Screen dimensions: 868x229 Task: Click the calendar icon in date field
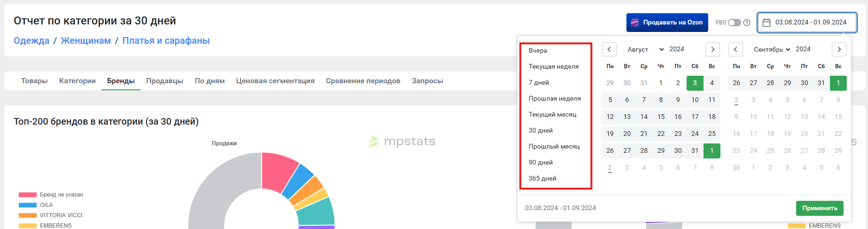(x=766, y=23)
